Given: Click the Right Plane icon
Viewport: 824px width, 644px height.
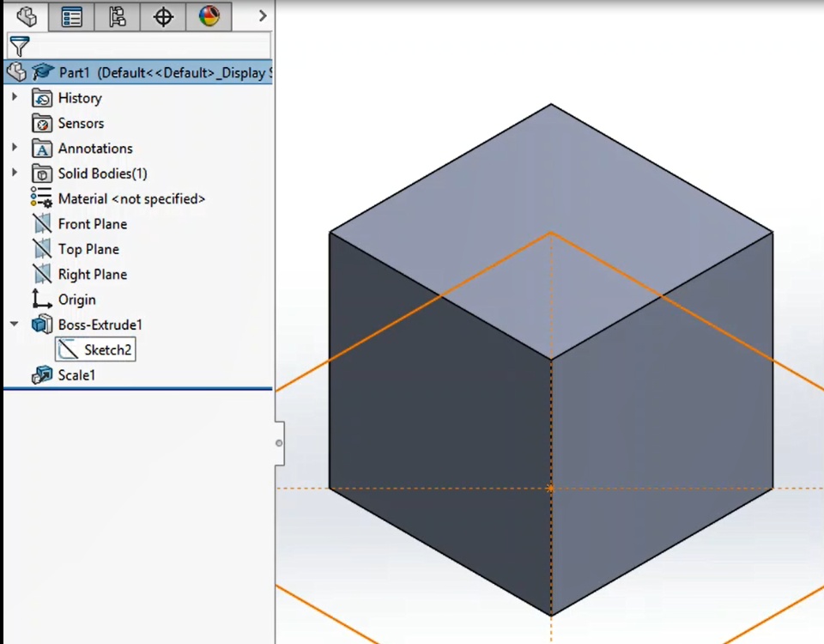Looking at the screenshot, I should pyautogui.click(x=42, y=274).
